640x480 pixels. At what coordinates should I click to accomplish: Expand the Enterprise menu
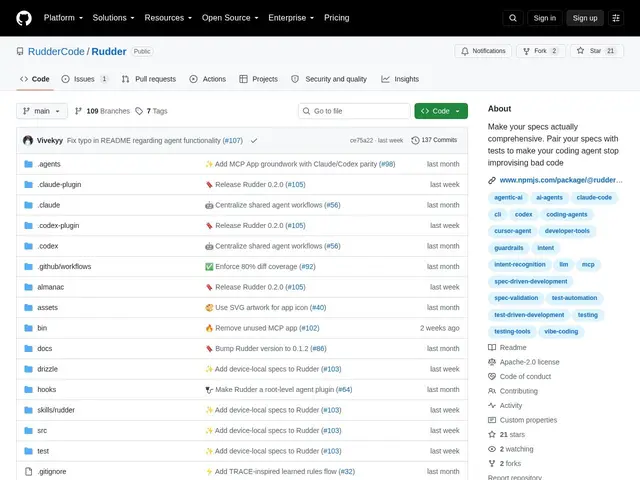291,18
